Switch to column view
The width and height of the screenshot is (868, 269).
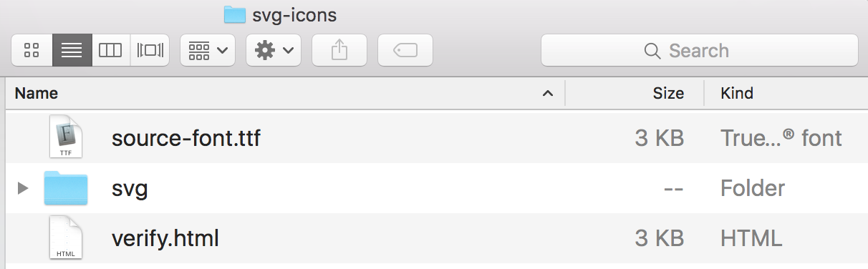coord(110,50)
